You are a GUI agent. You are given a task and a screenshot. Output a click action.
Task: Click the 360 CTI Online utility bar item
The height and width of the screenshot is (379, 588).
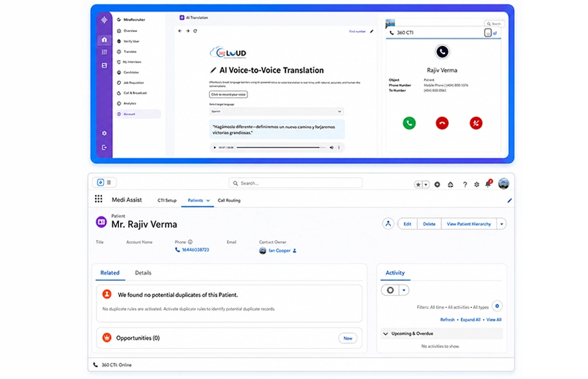tap(112, 365)
